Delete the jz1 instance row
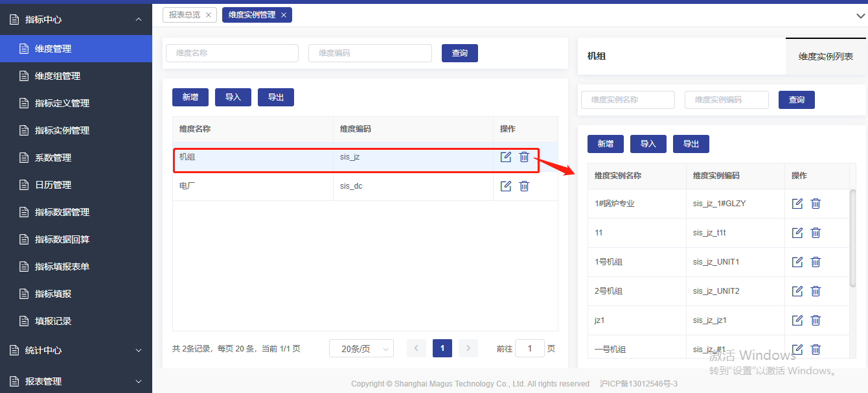 (x=816, y=320)
